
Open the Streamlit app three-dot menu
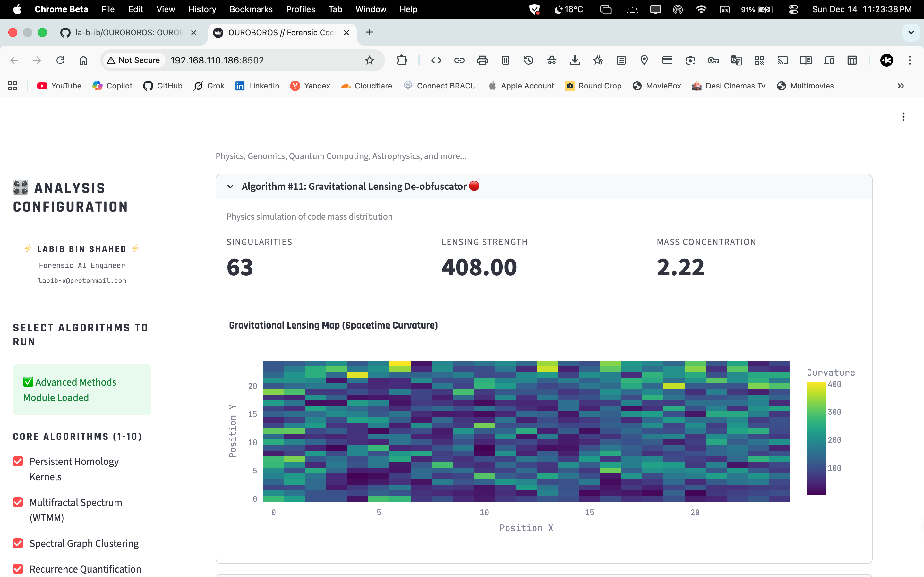(903, 117)
